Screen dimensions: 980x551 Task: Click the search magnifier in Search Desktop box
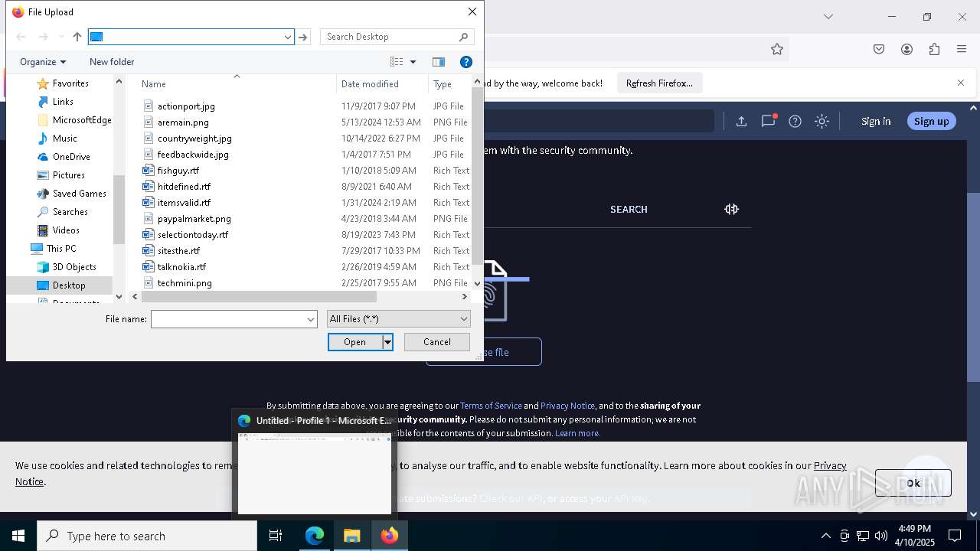pyautogui.click(x=463, y=37)
